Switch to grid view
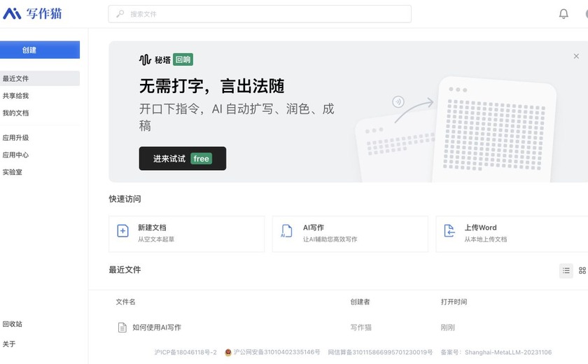 pos(582,271)
